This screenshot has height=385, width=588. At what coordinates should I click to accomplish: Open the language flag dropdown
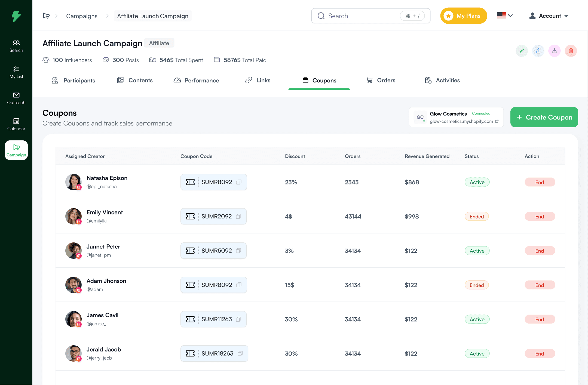coord(504,16)
